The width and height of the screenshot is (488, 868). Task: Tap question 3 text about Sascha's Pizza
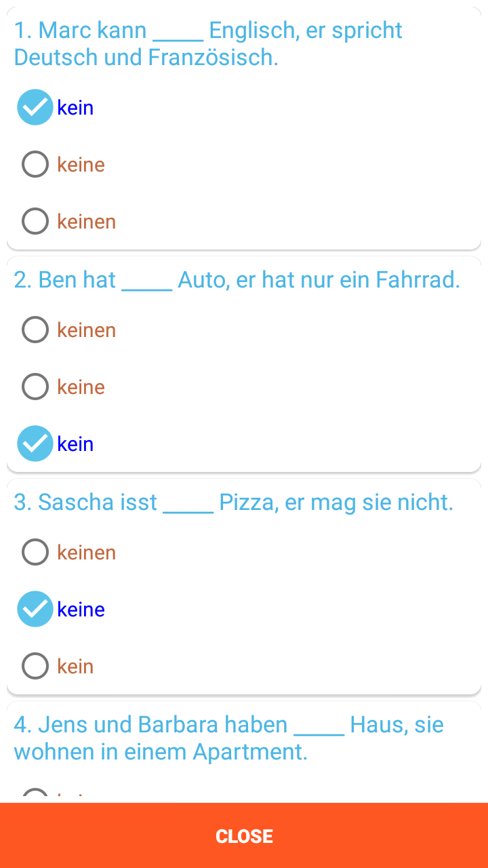(x=233, y=502)
